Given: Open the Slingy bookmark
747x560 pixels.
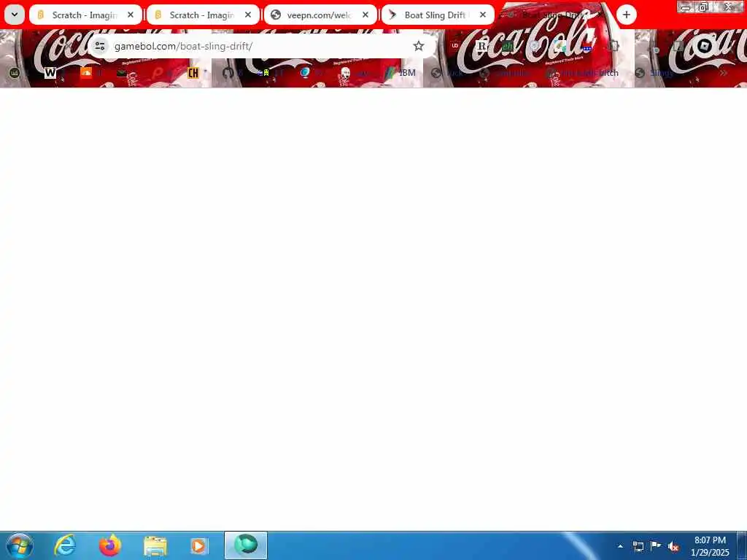Looking at the screenshot, I should coord(656,73).
